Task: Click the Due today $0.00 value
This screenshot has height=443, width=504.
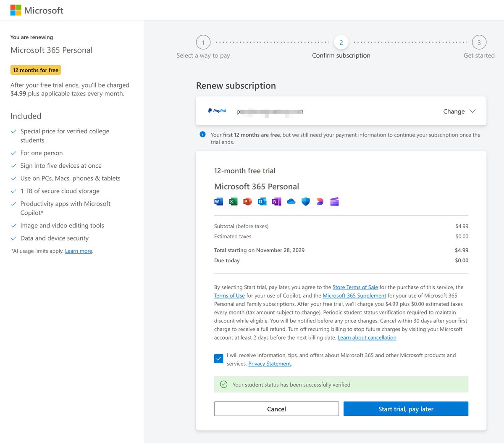Action: 462,260
